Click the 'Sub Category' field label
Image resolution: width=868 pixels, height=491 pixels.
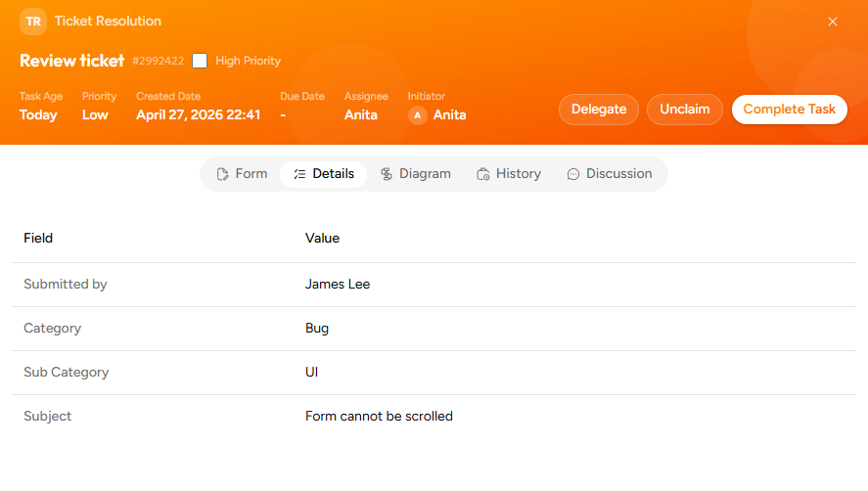point(67,372)
